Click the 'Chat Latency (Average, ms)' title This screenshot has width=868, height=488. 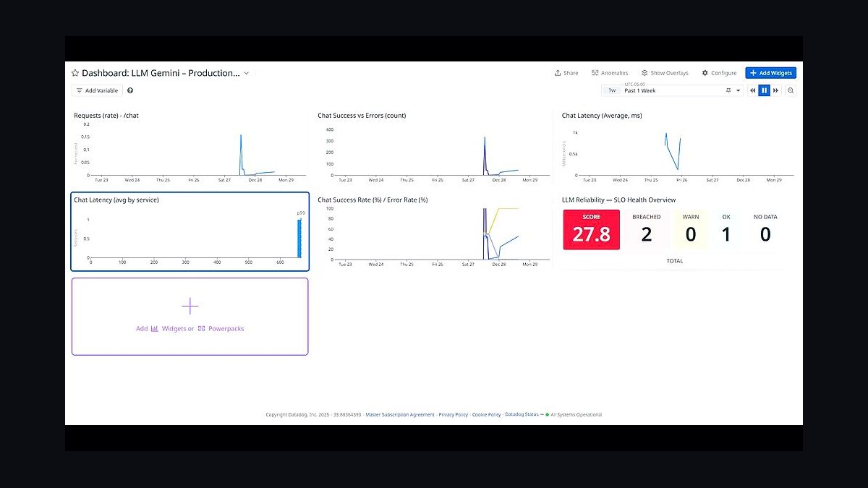(602, 116)
